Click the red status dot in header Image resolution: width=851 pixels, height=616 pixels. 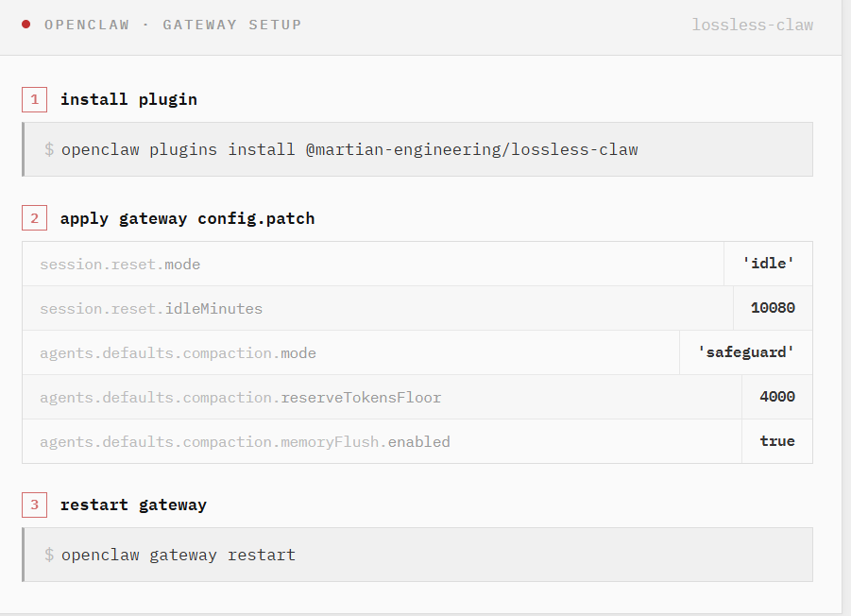(x=26, y=25)
